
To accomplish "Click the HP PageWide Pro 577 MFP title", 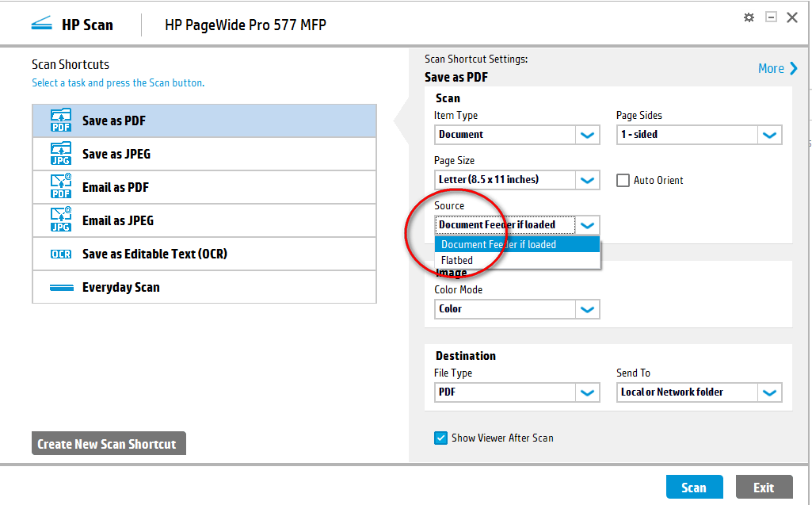I will [246, 25].
